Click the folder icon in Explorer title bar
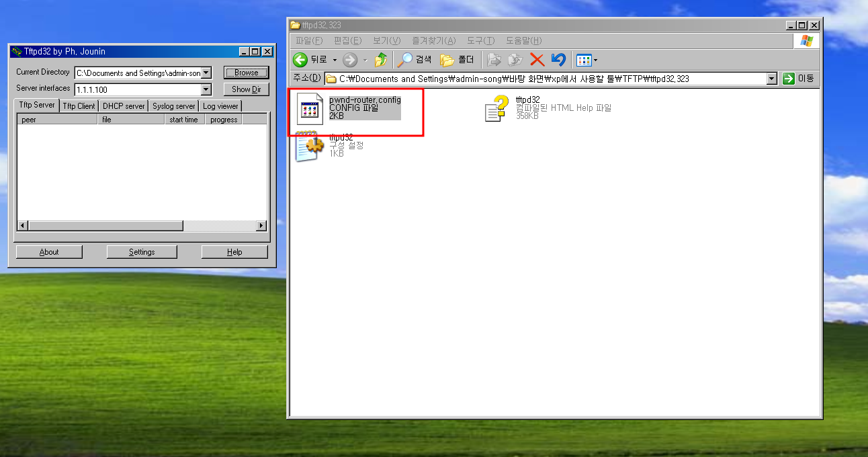The width and height of the screenshot is (868, 457). click(x=295, y=25)
